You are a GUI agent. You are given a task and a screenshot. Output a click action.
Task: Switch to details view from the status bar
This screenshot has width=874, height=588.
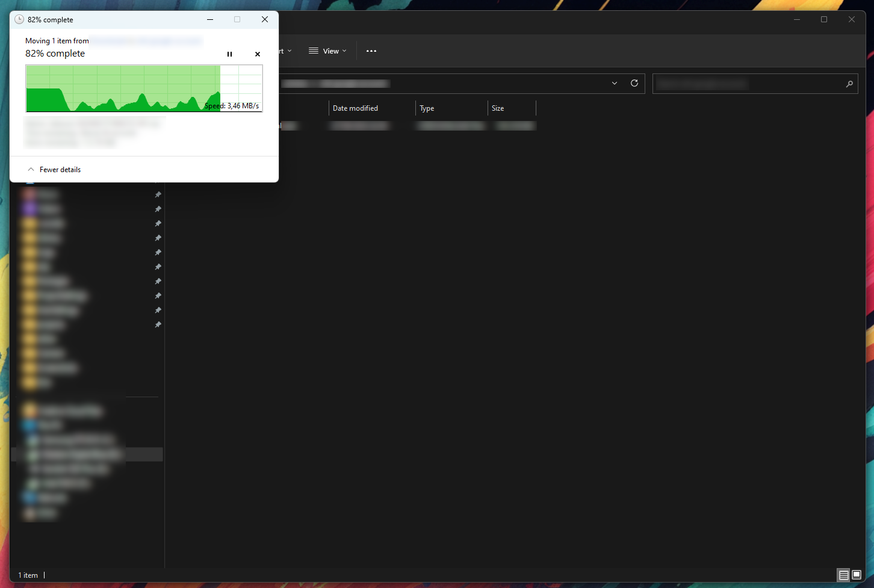point(843,575)
